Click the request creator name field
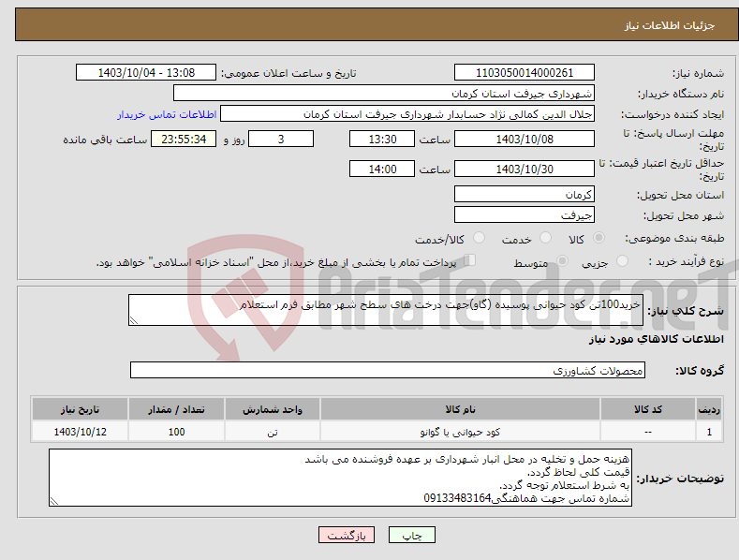The height and width of the screenshot is (560, 739). (x=407, y=114)
